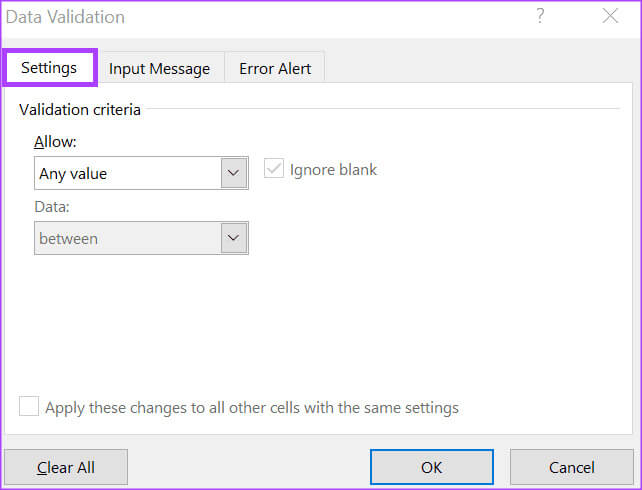Image resolution: width=642 pixels, height=490 pixels.
Task: Click the Help question mark icon
Action: pos(540,16)
